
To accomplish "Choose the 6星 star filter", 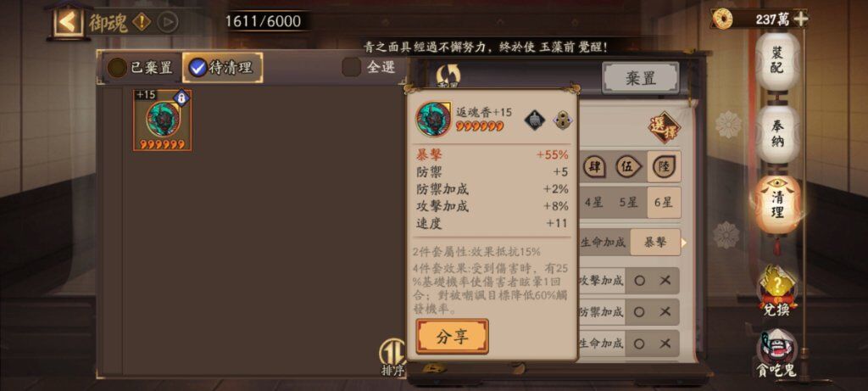I will click(x=663, y=203).
